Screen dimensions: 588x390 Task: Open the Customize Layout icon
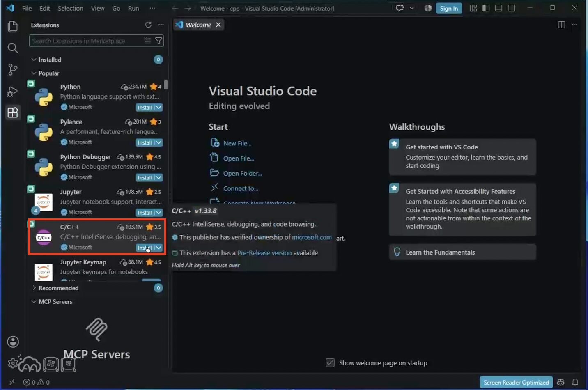tap(473, 8)
